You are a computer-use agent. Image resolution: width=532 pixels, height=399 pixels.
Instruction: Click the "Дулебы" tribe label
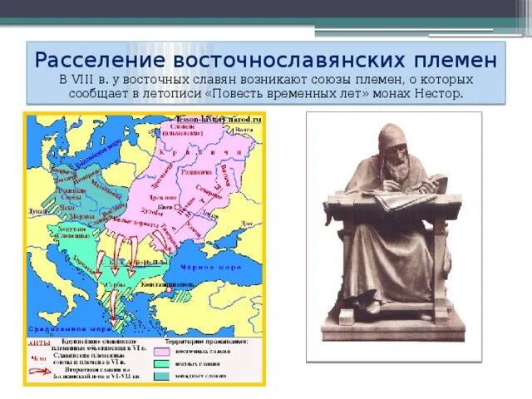[x=151, y=213]
